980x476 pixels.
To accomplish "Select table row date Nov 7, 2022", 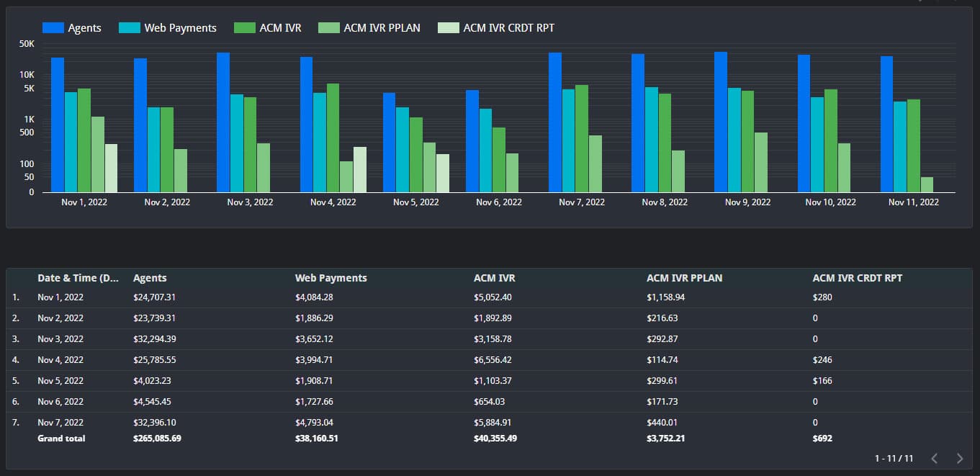I will click(x=60, y=422).
